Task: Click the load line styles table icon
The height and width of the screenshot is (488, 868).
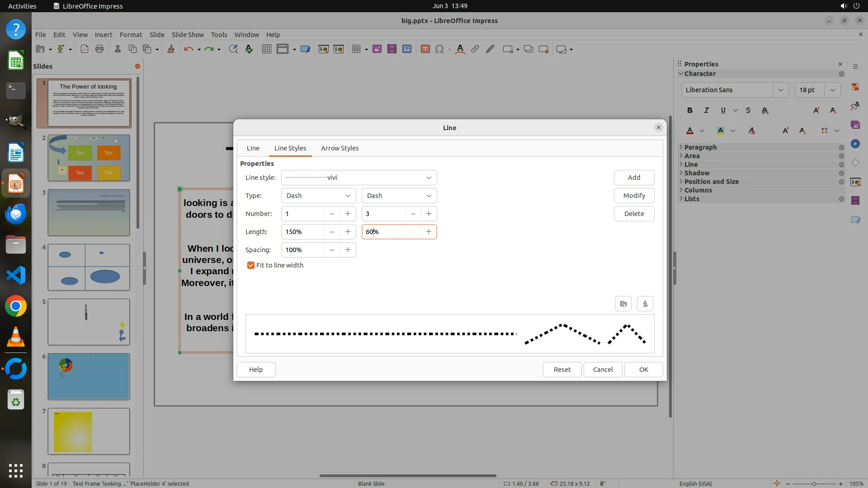Action: (623, 304)
